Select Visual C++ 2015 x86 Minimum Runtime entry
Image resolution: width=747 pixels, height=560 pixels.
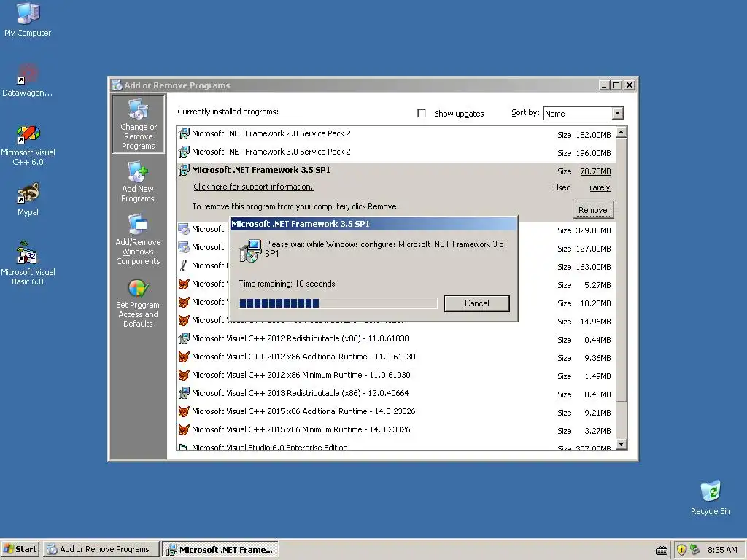coord(395,430)
